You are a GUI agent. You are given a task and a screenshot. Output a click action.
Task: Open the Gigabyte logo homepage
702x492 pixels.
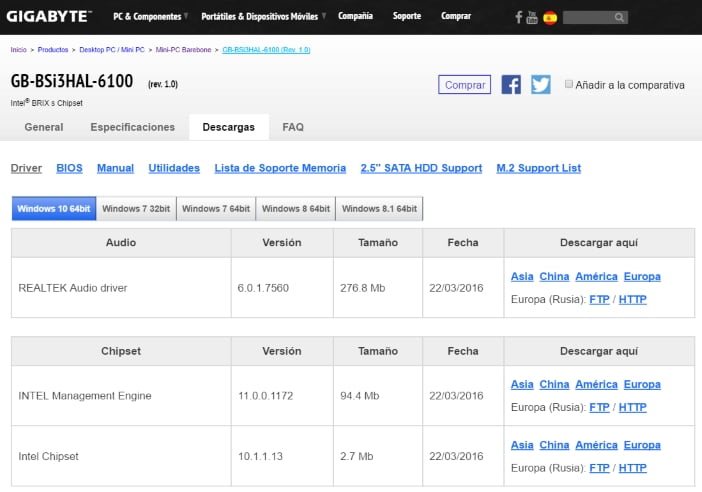click(x=49, y=17)
